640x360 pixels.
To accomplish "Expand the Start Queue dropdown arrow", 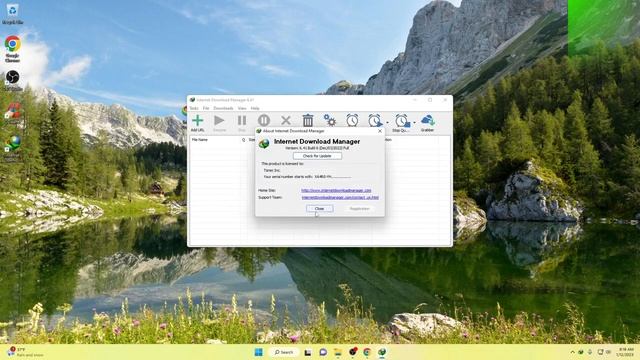I will tap(387, 122).
